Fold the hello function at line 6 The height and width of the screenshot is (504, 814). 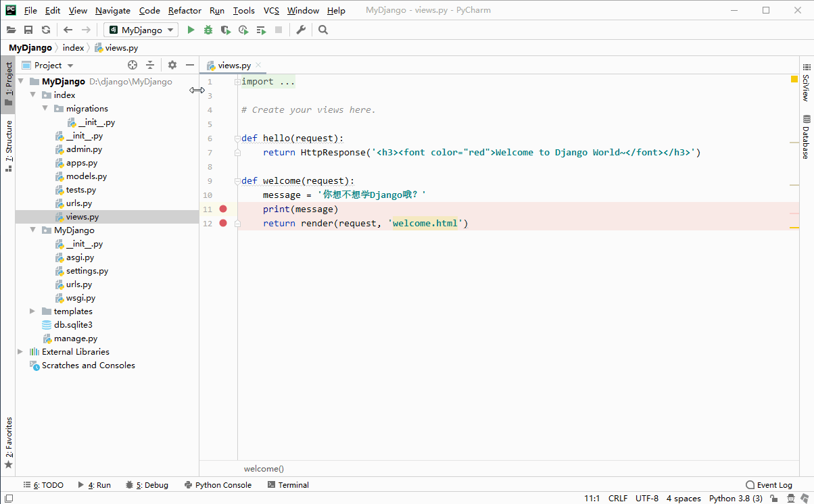[237, 138]
